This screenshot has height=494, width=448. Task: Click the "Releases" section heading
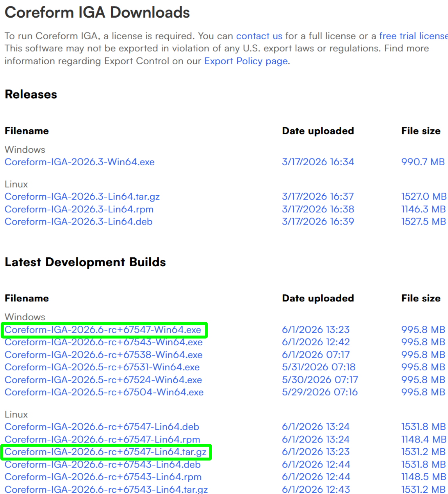(31, 94)
